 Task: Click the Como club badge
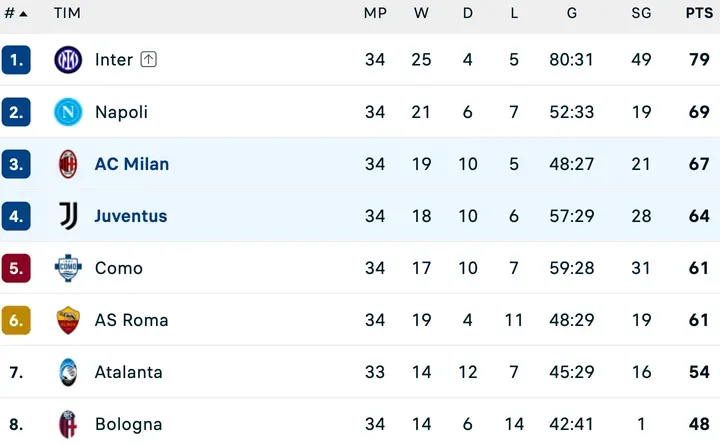point(68,268)
